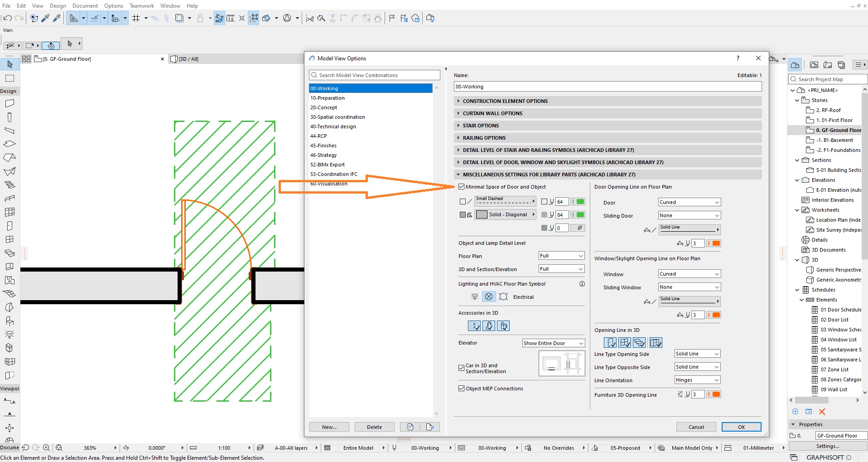Click the New... button
This screenshot has height=462, width=868.
tap(329, 427)
